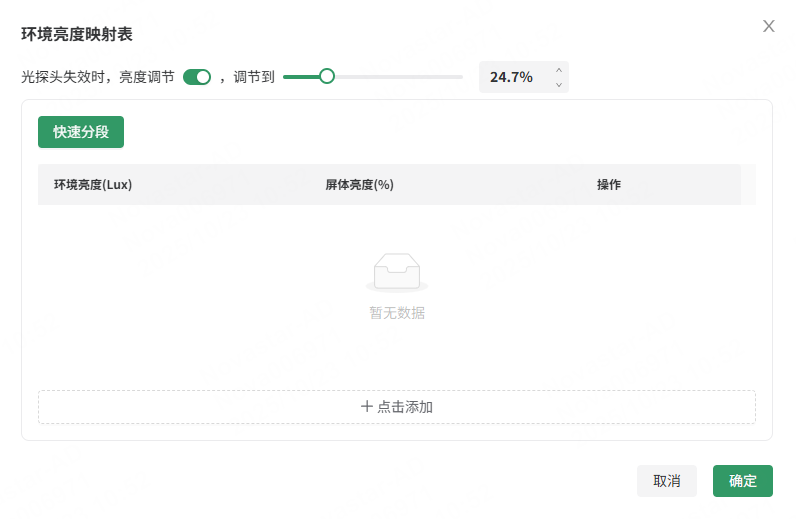Click the 操作 column header

click(609, 185)
